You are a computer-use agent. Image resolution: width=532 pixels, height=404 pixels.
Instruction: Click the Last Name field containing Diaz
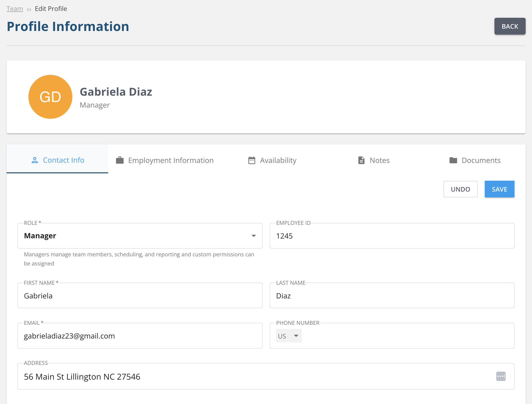392,296
